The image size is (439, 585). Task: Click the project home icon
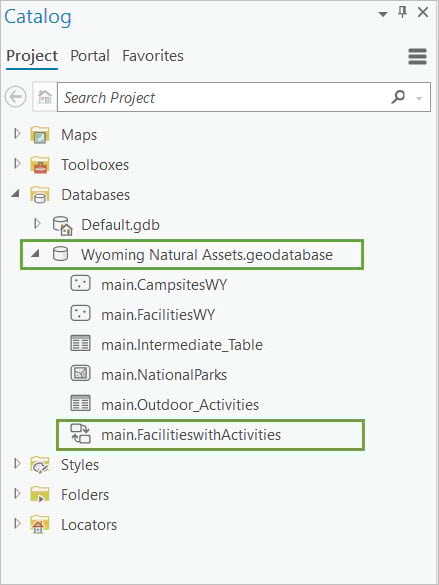[x=45, y=97]
